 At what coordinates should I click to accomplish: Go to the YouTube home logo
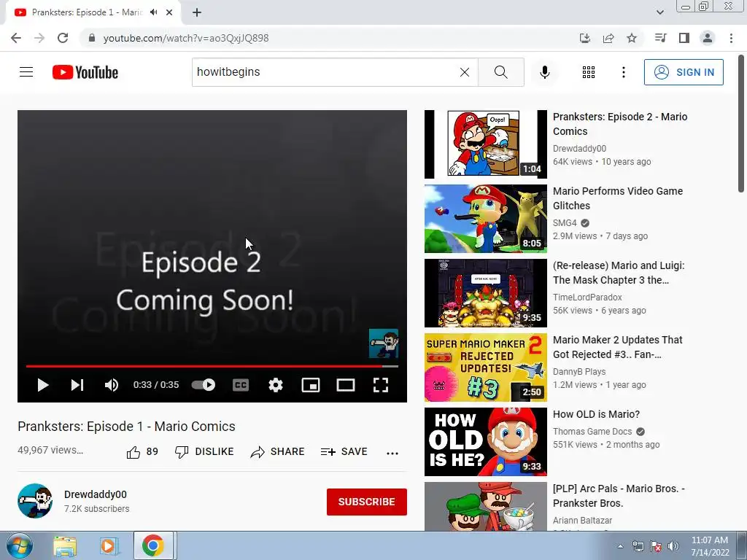pyautogui.click(x=85, y=72)
